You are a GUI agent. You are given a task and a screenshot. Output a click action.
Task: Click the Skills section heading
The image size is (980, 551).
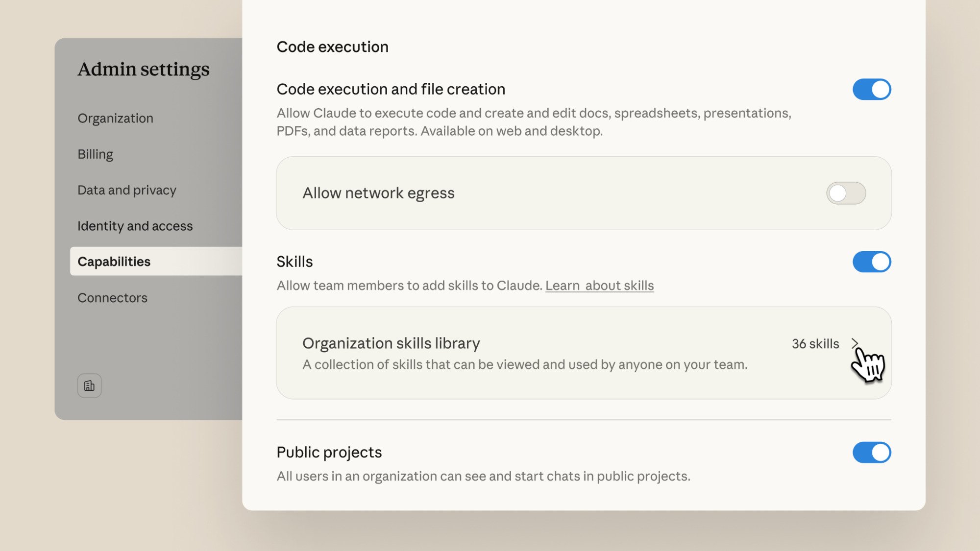click(294, 262)
